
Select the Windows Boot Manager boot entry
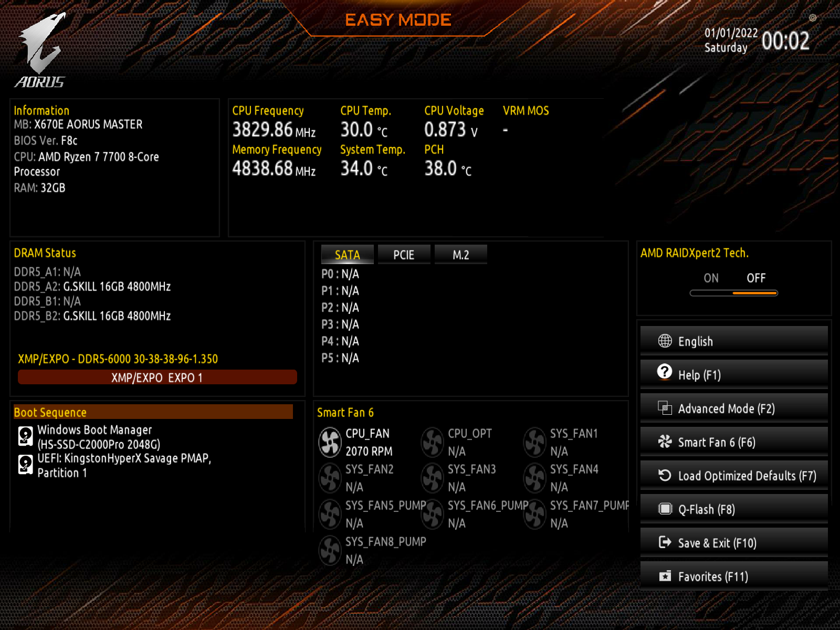point(98,437)
